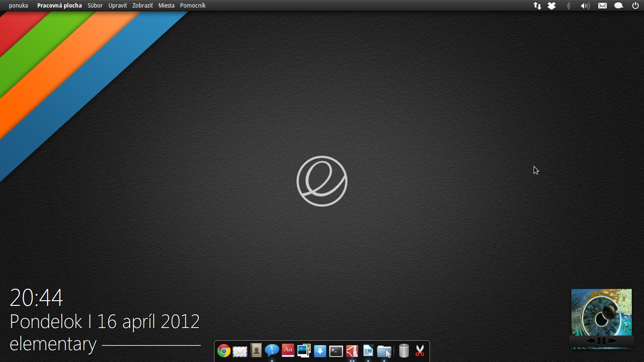Open LibreOffice Writer document icon in dock
The width and height of the screenshot is (644, 362).
point(368,351)
